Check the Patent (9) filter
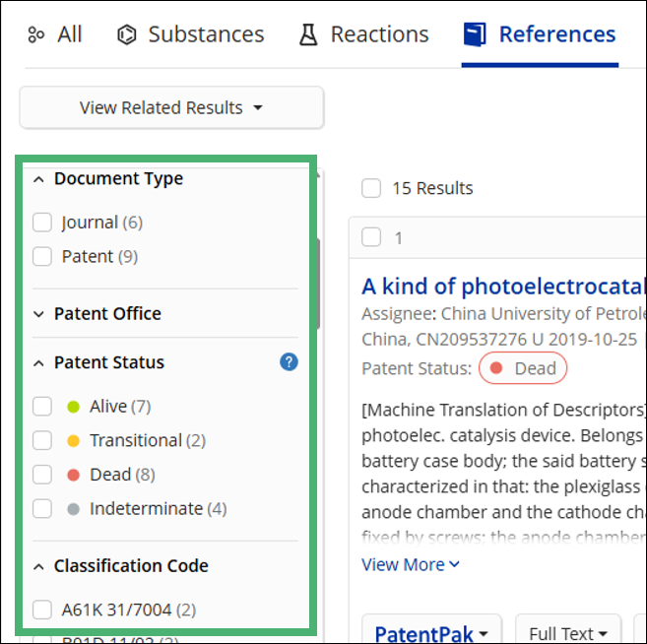Image resolution: width=647 pixels, height=644 pixels. click(x=42, y=257)
